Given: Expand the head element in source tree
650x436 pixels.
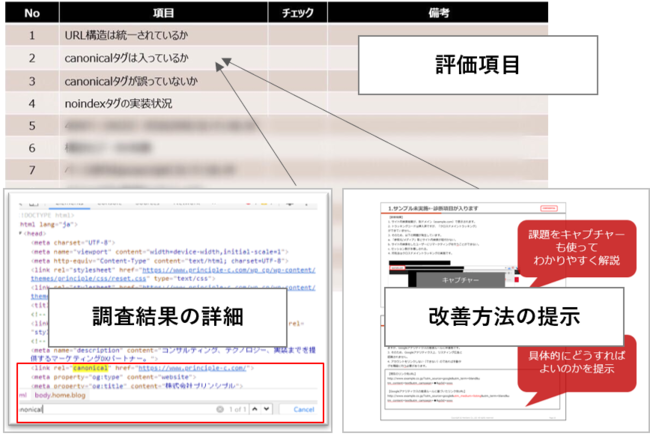Looking at the screenshot, I should (19, 234).
